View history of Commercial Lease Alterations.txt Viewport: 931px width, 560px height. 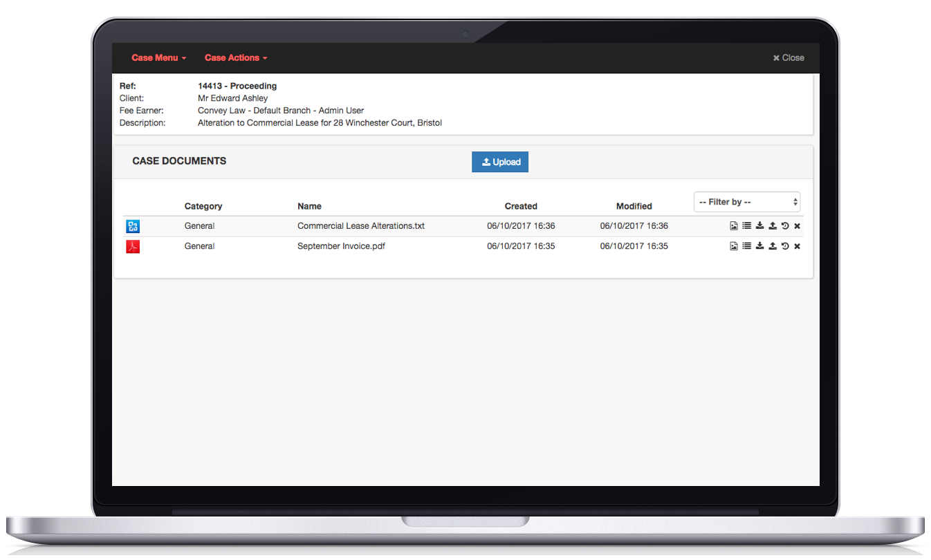pos(785,226)
